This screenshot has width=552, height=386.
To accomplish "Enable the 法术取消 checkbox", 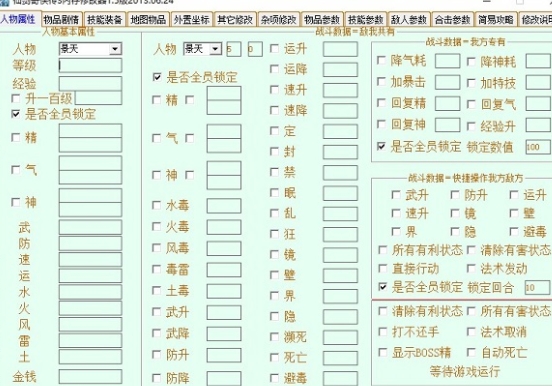I will 471,331.
